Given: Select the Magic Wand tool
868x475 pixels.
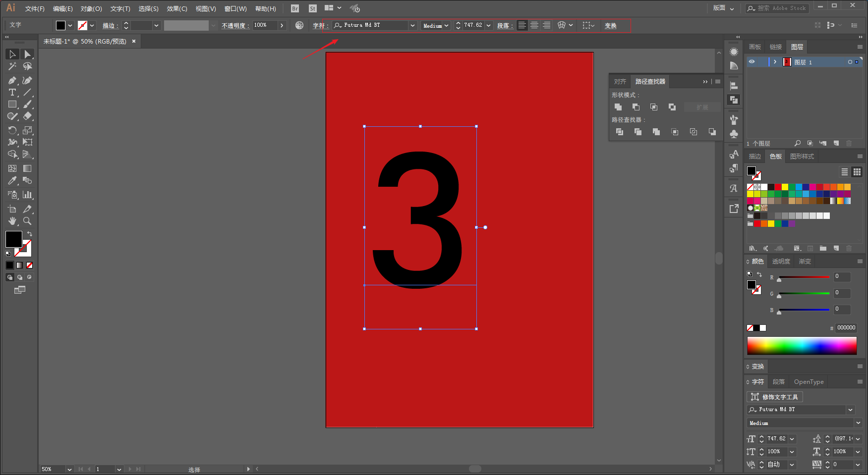Looking at the screenshot, I should (x=12, y=66).
